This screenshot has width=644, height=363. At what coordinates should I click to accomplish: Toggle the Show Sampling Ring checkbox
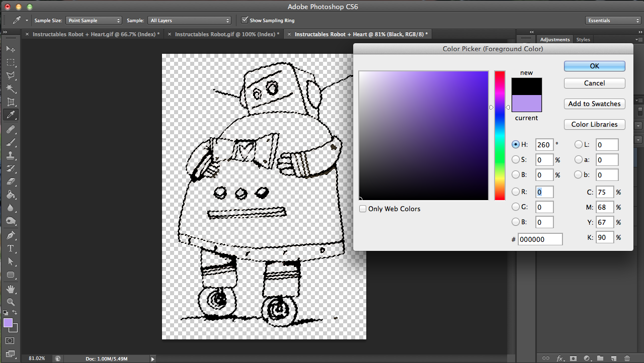[x=245, y=20]
